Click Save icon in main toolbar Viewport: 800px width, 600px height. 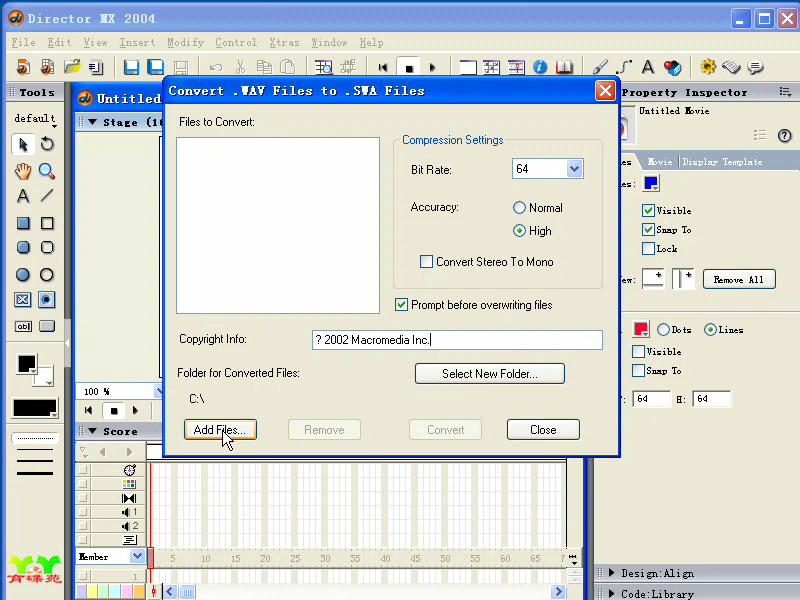point(131,67)
